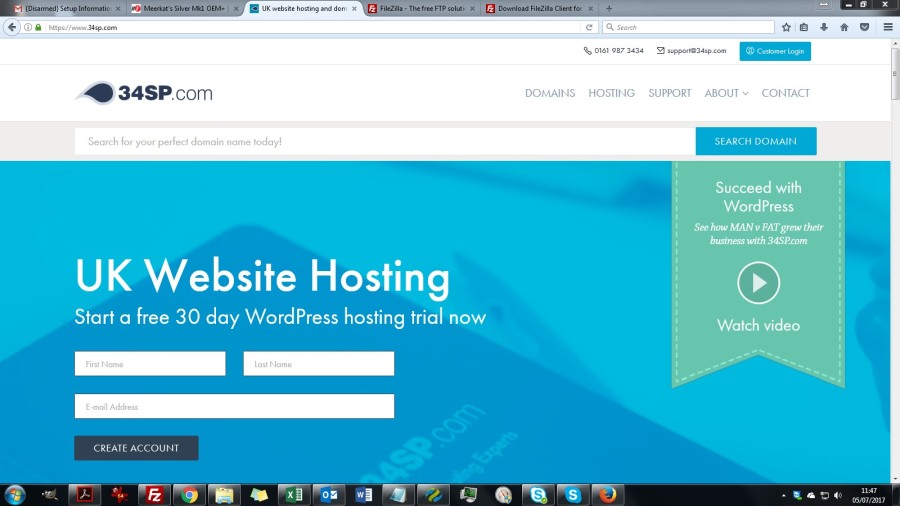Click the Last Name field
900x506 pixels.
point(319,364)
